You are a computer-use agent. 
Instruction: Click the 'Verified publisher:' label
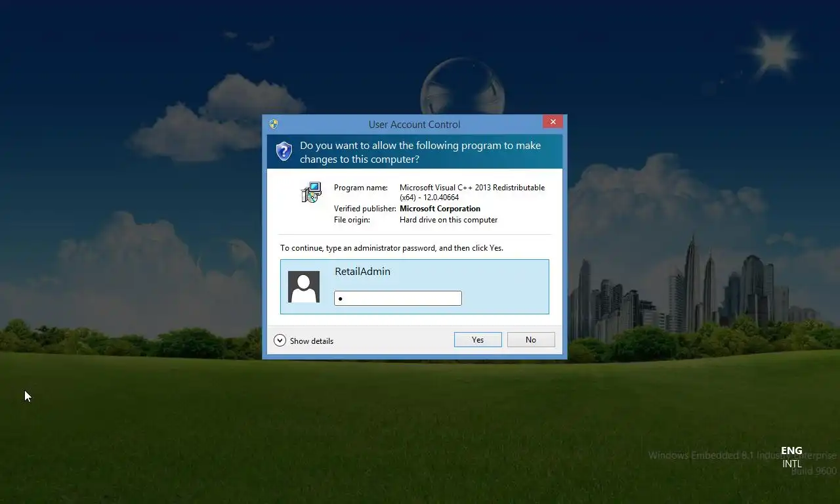[x=366, y=209]
